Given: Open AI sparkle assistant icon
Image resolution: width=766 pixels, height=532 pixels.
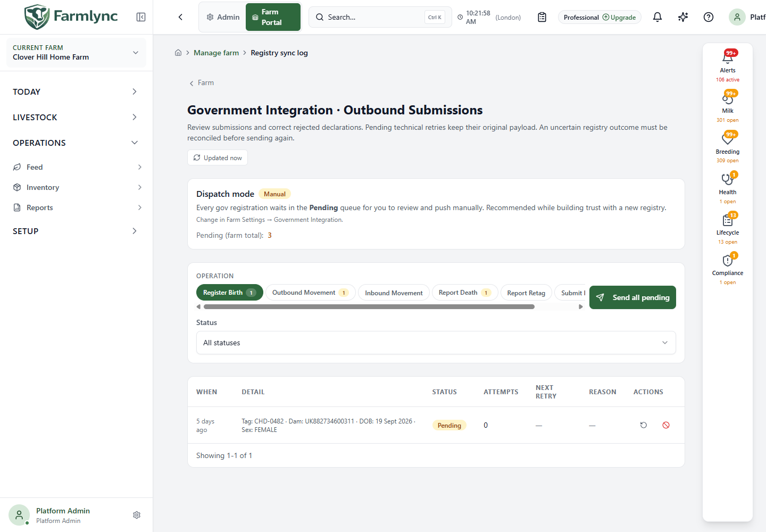Looking at the screenshot, I should [683, 17].
